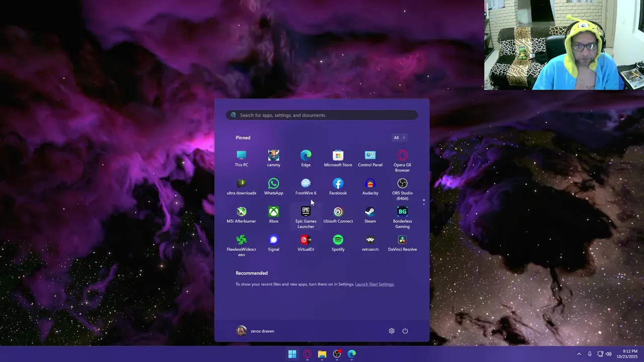Click the pinned apps page indicator dots
The height and width of the screenshot is (362, 644).
pyautogui.click(x=424, y=202)
